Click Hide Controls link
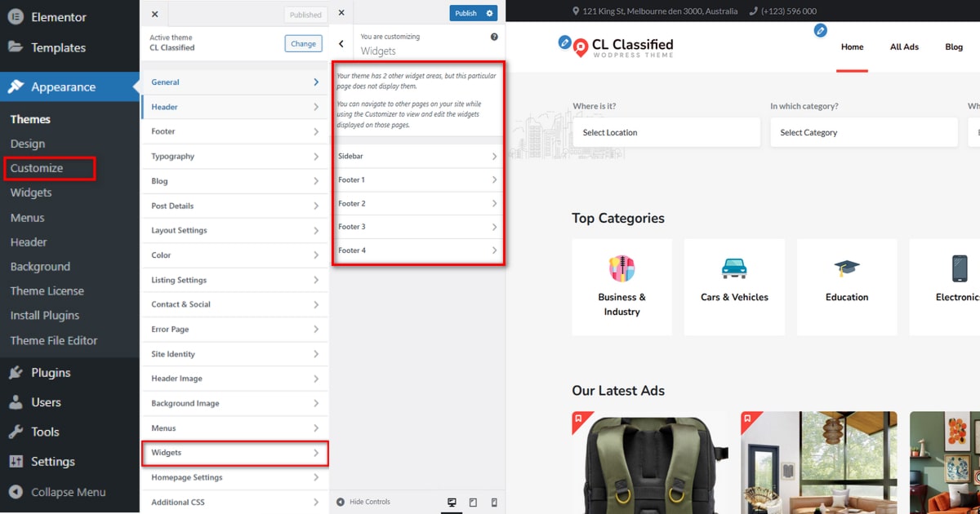Viewport: 980px width, 514px height. pyautogui.click(x=370, y=502)
